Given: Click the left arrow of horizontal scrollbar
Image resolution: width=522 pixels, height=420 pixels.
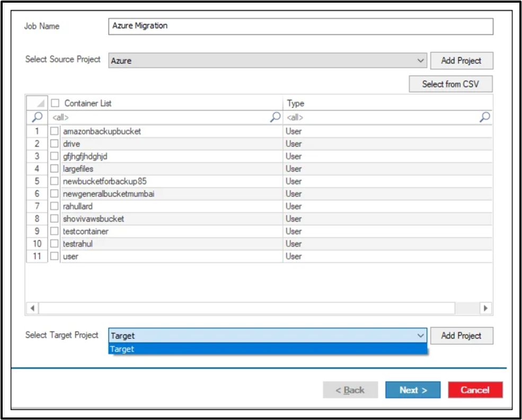Looking at the screenshot, I should click(32, 308).
